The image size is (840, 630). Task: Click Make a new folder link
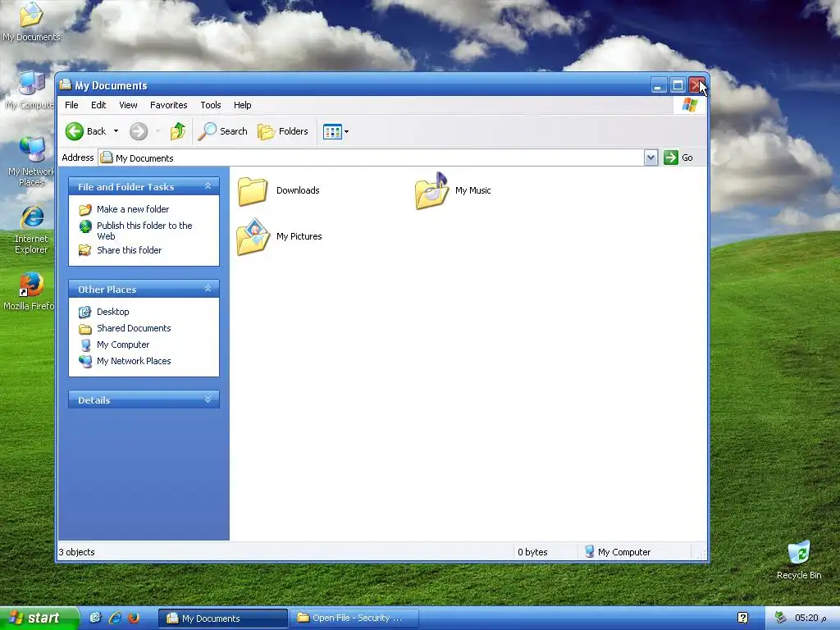pos(133,209)
